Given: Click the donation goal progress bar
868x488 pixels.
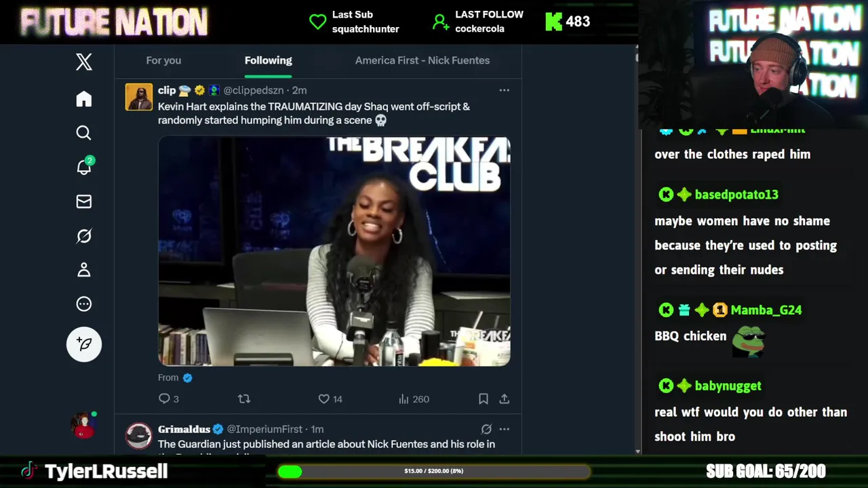Looking at the screenshot, I should [x=434, y=471].
